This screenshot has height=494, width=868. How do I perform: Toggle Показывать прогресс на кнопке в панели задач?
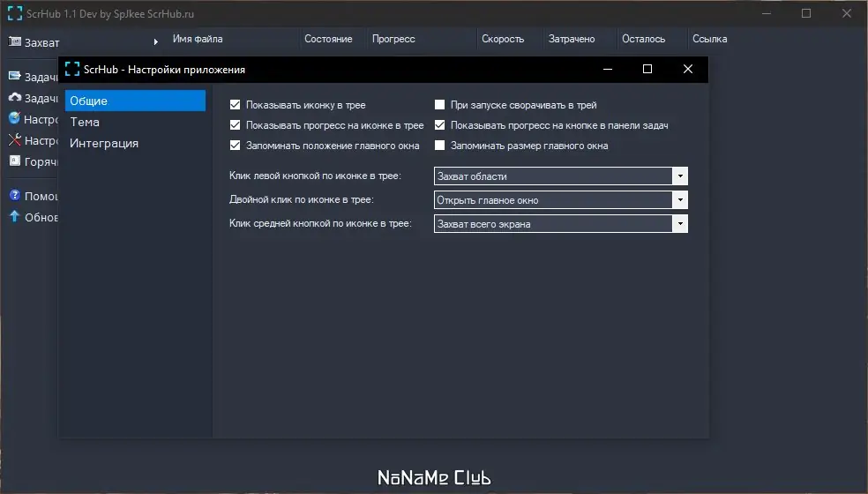point(439,125)
